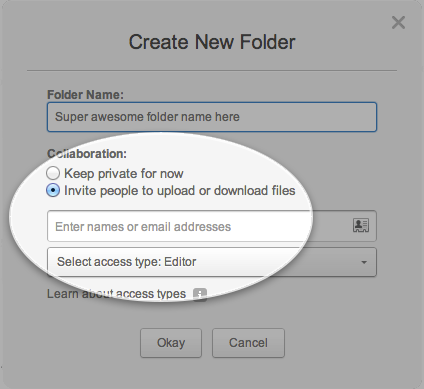
Task: Click the info icon beside access types
Action: tap(200, 295)
